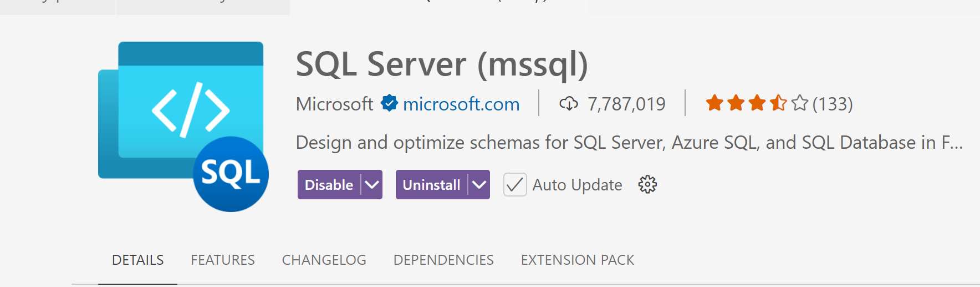The width and height of the screenshot is (980, 287).
Task: Click the SQL Server extension logo icon
Action: (x=183, y=127)
